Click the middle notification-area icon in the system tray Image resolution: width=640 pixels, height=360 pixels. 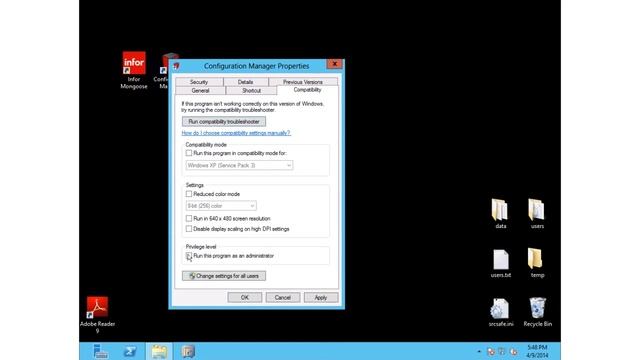[x=502, y=351]
